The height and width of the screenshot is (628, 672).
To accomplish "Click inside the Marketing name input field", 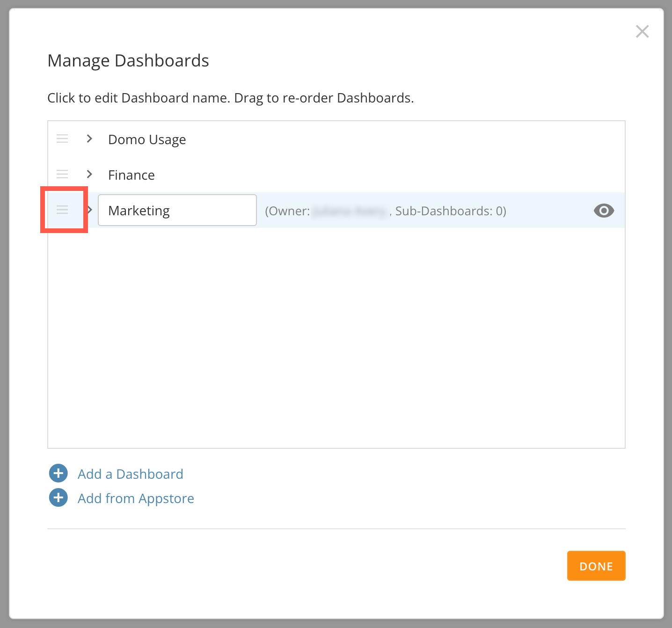I will coord(177,210).
